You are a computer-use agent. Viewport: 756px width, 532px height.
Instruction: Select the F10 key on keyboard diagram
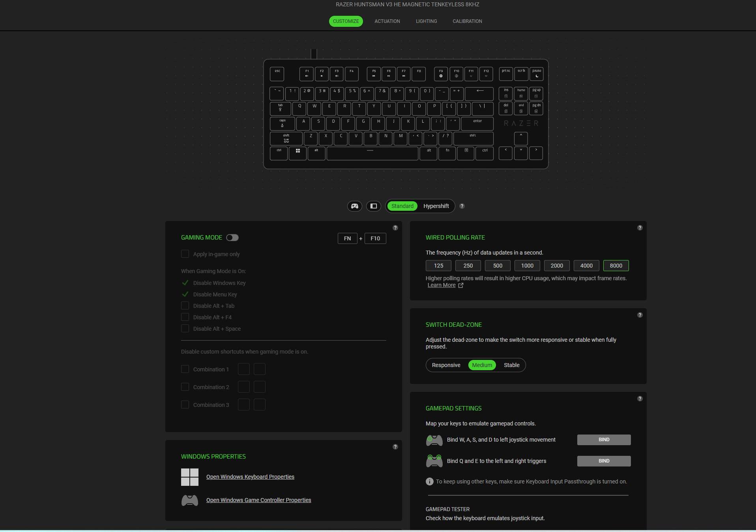coord(456,74)
